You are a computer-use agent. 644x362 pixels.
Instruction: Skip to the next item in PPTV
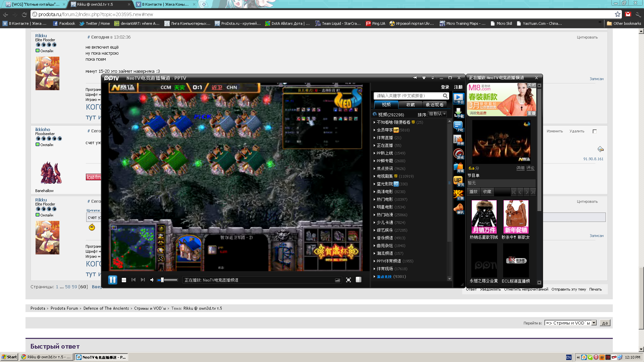pos(143,280)
